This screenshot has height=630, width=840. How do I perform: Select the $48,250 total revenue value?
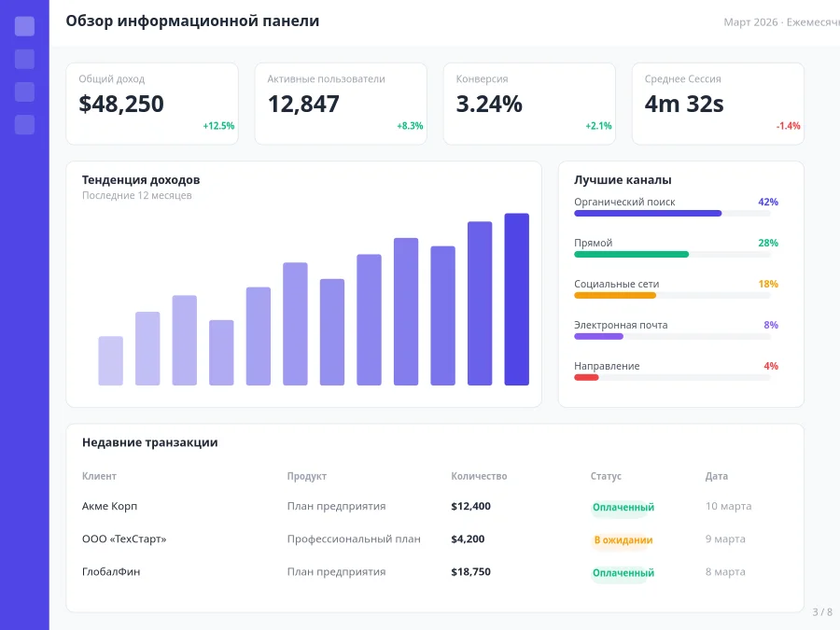tap(121, 104)
